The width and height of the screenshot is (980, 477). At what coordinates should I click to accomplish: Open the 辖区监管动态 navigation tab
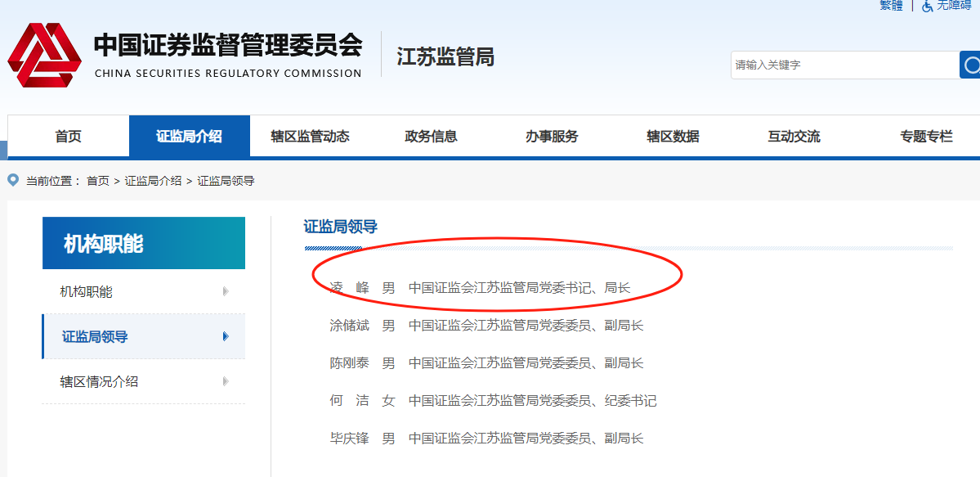coord(310,137)
